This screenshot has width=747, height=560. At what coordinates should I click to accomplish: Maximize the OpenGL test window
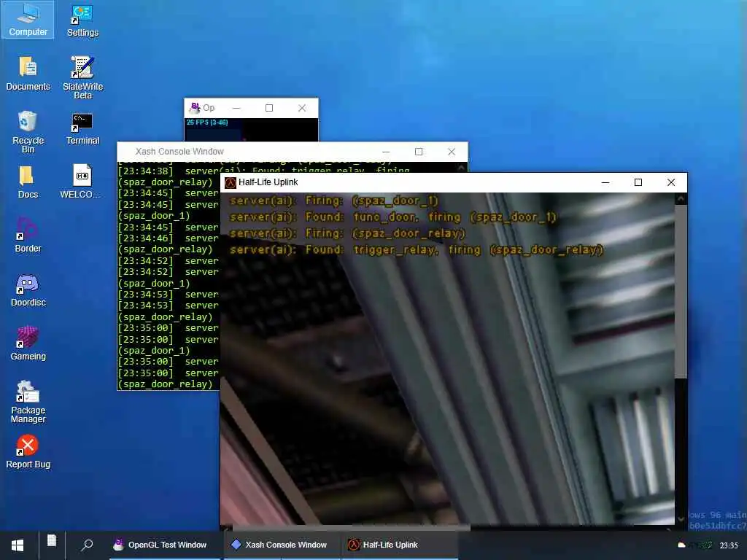[x=269, y=108]
